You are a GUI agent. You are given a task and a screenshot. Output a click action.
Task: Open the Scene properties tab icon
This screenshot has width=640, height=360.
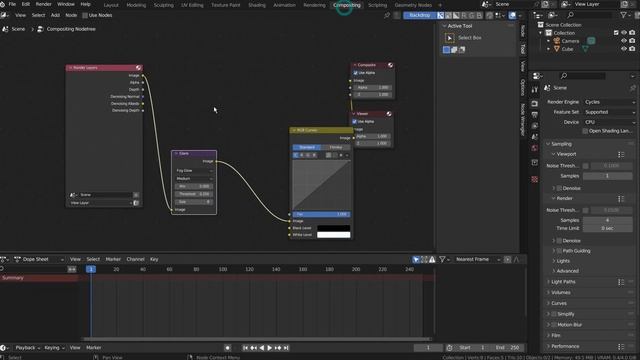click(535, 137)
